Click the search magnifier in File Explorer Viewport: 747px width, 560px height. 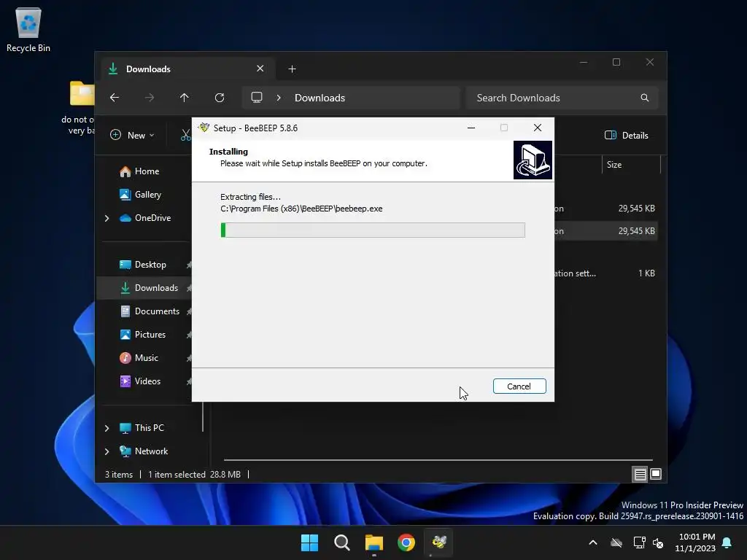[645, 98]
